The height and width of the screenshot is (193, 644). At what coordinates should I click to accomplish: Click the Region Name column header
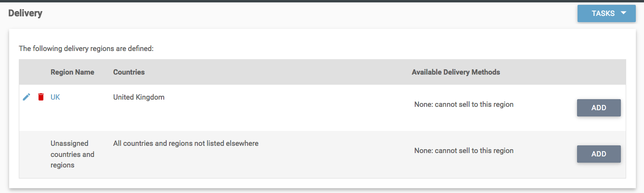click(72, 72)
